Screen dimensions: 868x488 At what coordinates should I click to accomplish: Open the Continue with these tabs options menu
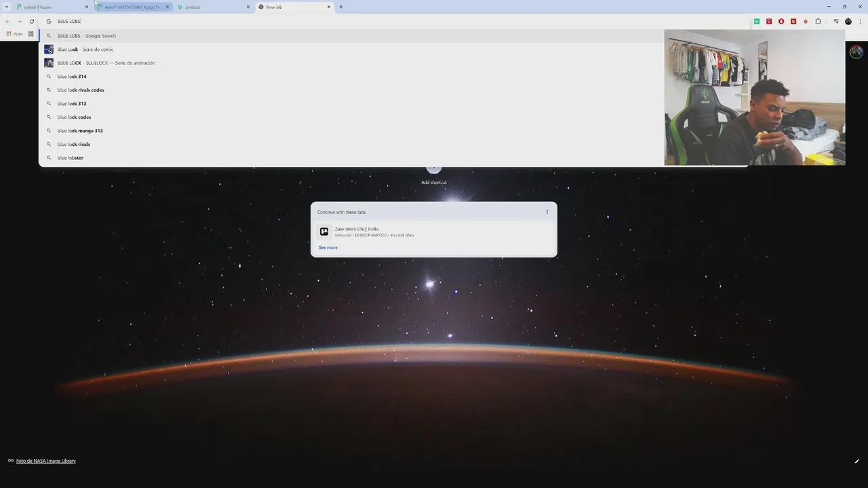[547, 212]
